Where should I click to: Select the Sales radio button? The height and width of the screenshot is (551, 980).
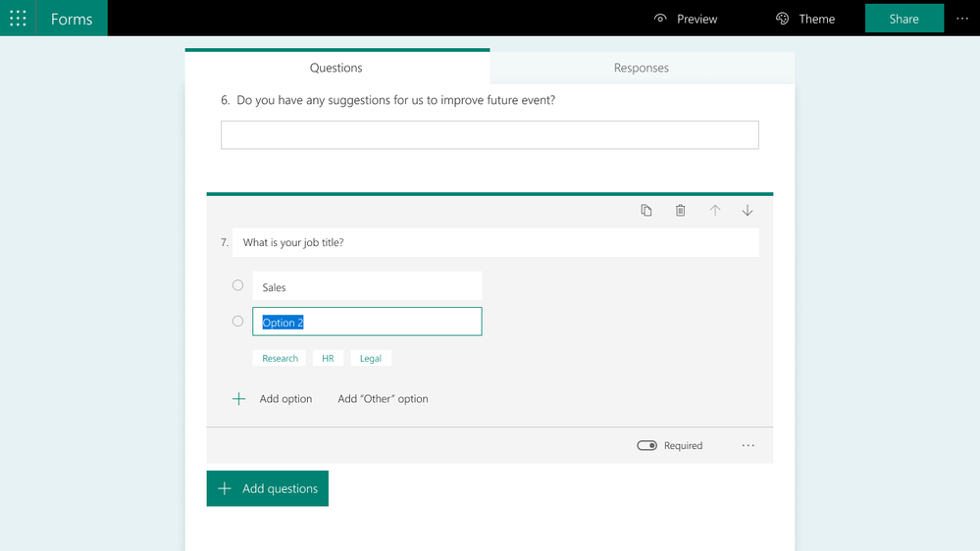[x=237, y=285]
